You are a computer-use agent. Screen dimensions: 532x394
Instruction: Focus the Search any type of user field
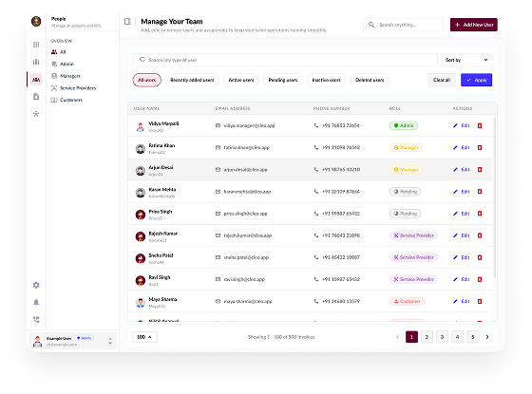click(285, 60)
